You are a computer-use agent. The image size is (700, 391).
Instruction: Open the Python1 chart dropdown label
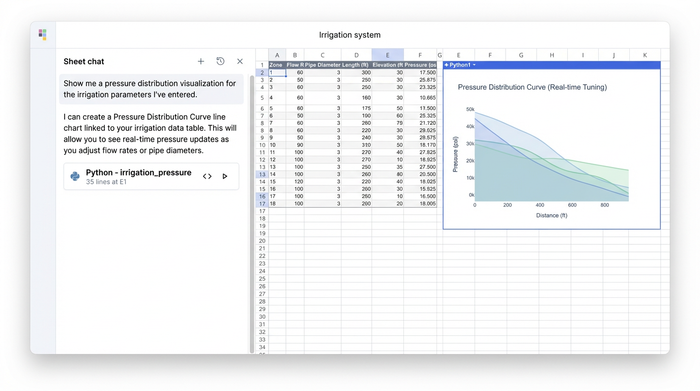(x=460, y=65)
